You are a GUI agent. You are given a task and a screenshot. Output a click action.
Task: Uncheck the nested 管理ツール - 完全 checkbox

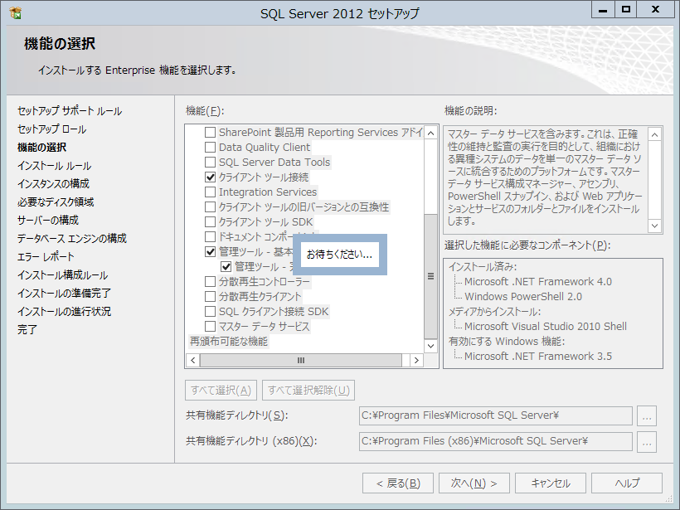[226, 266]
